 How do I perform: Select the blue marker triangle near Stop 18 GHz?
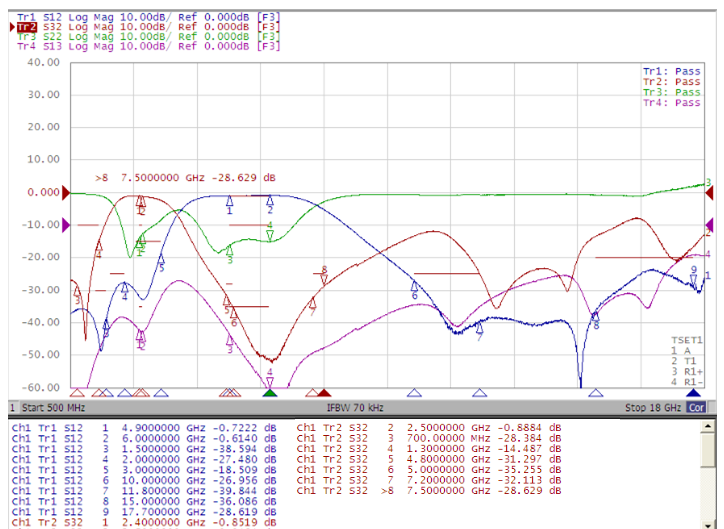click(x=694, y=394)
